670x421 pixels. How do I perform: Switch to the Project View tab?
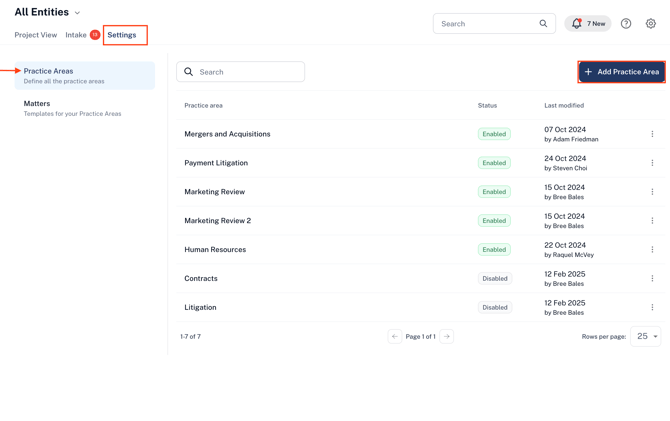(36, 35)
